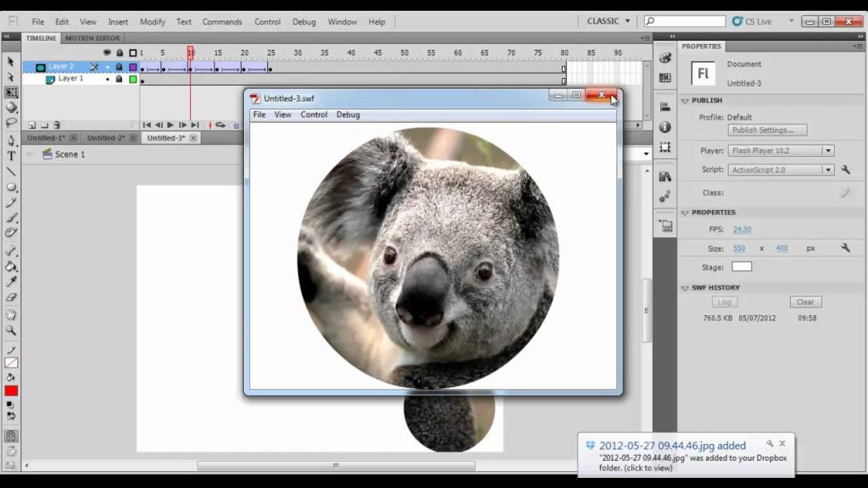The image size is (868, 488).
Task: Click the 24.00 FPS value
Action: click(742, 229)
